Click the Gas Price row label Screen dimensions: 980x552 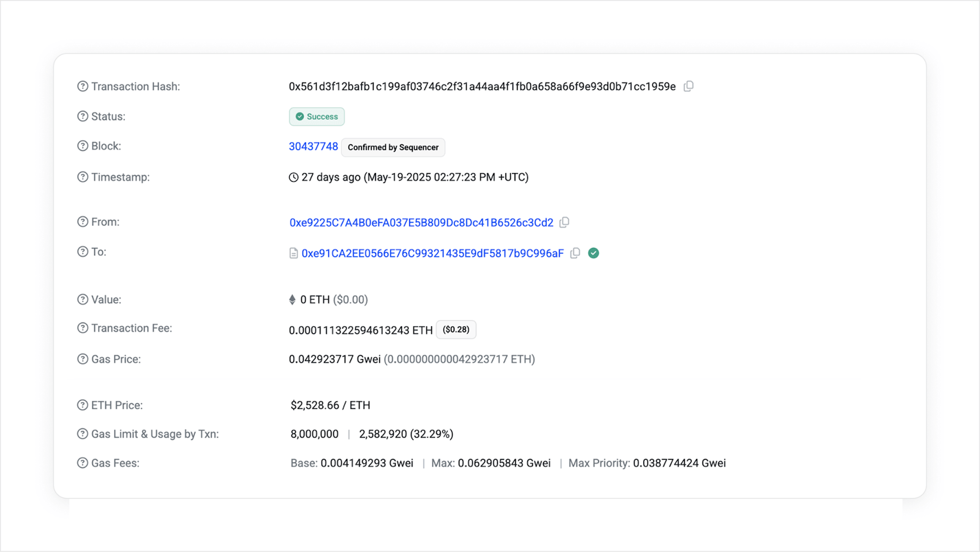point(116,359)
